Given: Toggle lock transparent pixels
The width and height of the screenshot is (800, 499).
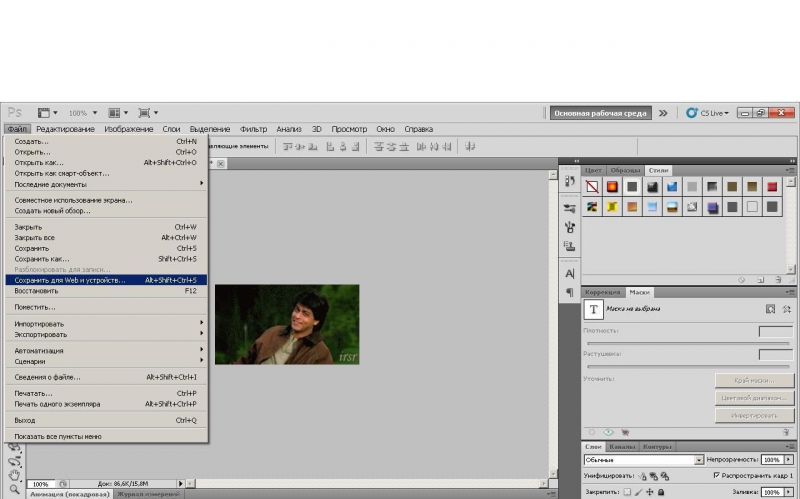Looking at the screenshot, I should click(x=627, y=492).
